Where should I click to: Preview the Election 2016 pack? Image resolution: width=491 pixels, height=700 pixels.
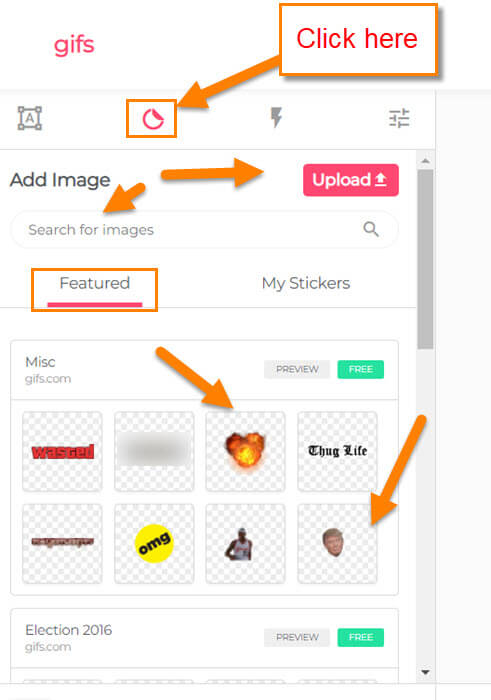(297, 637)
